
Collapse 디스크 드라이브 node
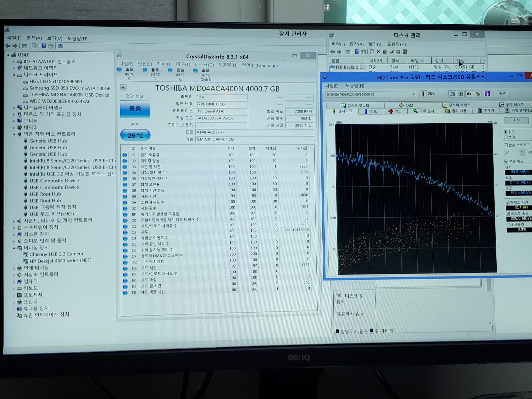14,75
